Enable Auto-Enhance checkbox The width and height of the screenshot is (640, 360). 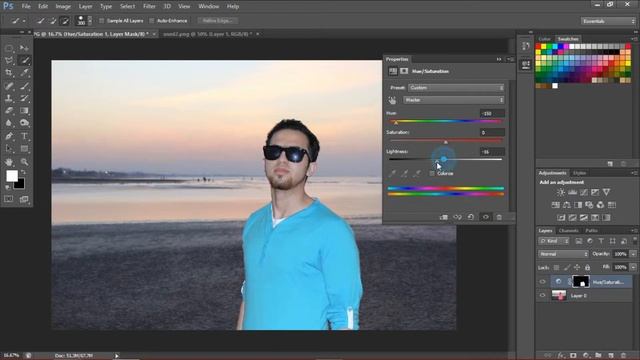coord(152,21)
